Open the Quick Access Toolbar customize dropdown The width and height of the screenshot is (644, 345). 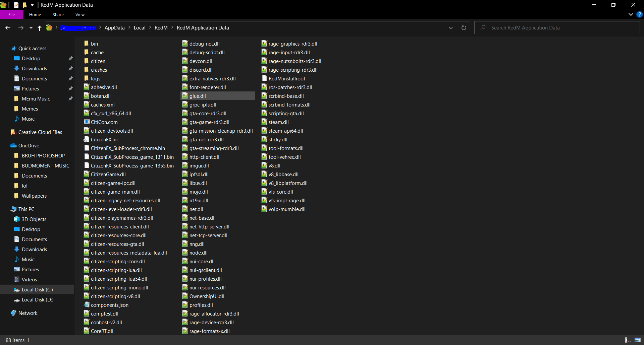(x=32, y=5)
